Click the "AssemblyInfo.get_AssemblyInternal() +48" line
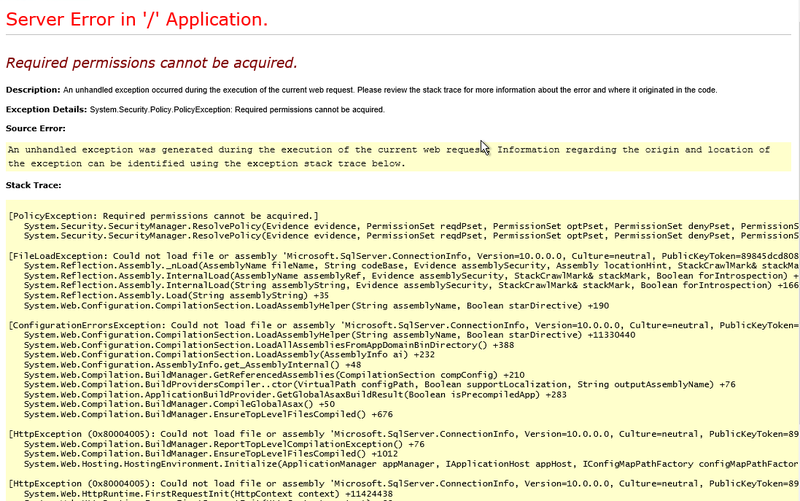 click(x=192, y=365)
